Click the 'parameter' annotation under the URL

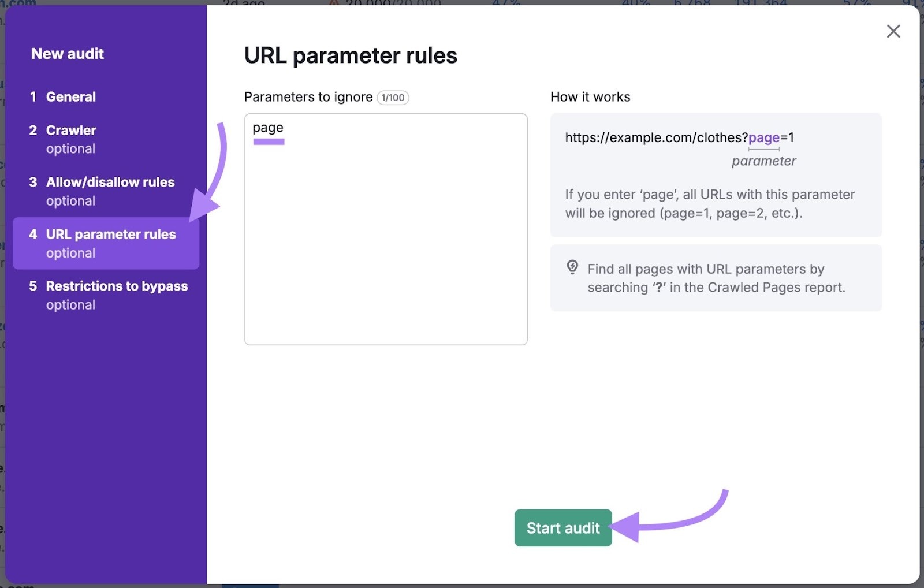point(763,161)
